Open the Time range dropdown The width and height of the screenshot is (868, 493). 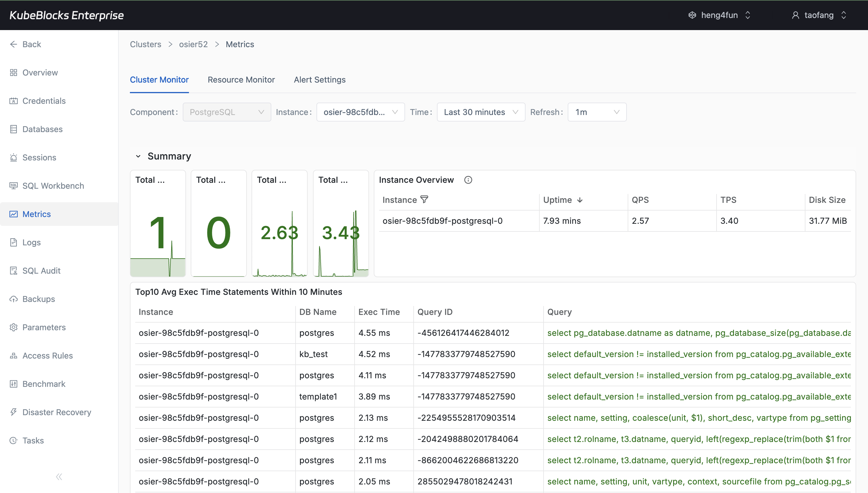tap(481, 112)
